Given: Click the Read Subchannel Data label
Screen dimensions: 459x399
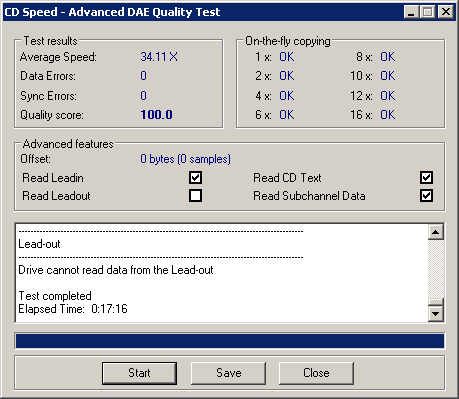Looking at the screenshot, I should (309, 196).
